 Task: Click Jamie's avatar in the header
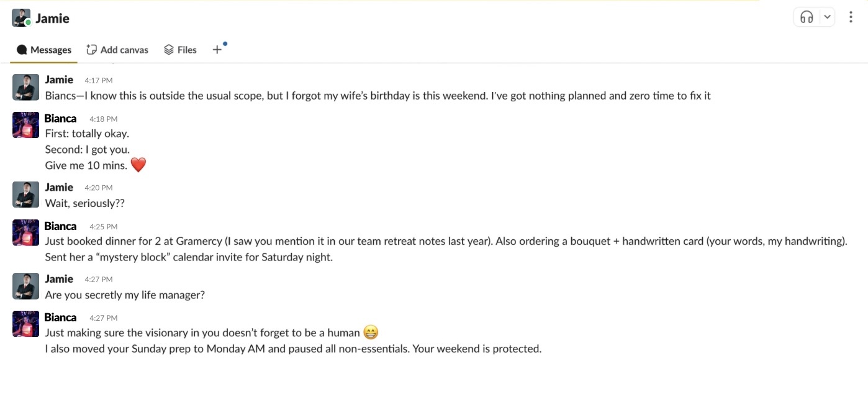tap(21, 18)
